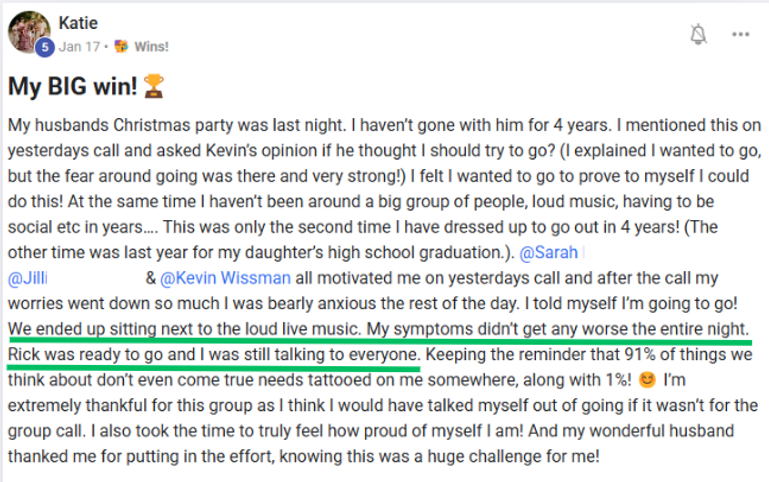Open the @Sarah mention

pos(548,253)
